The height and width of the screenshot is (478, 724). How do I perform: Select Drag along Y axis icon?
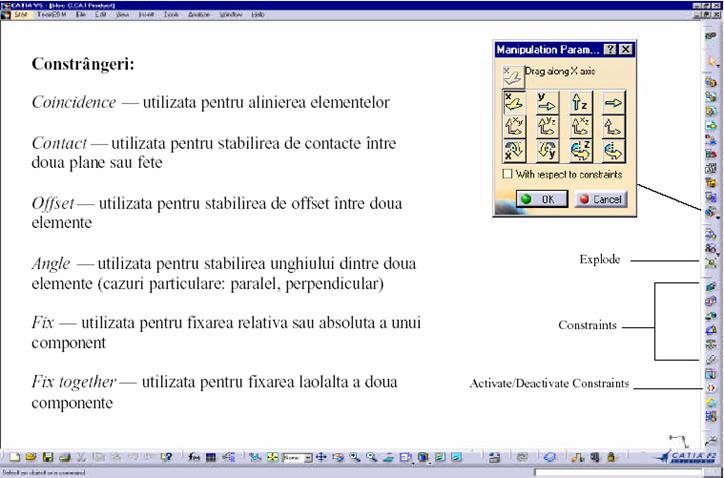coord(547,101)
